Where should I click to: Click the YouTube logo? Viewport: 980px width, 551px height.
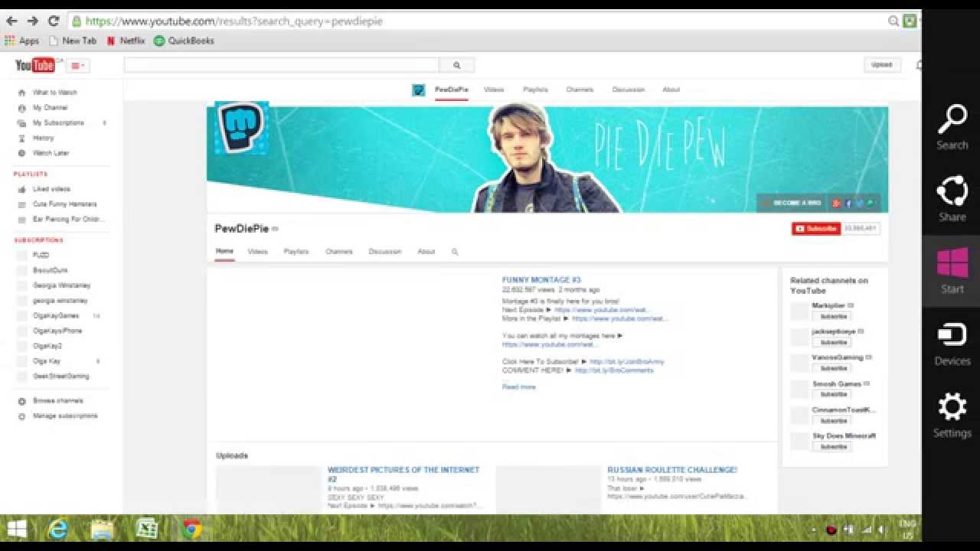[x=34, y=65]
